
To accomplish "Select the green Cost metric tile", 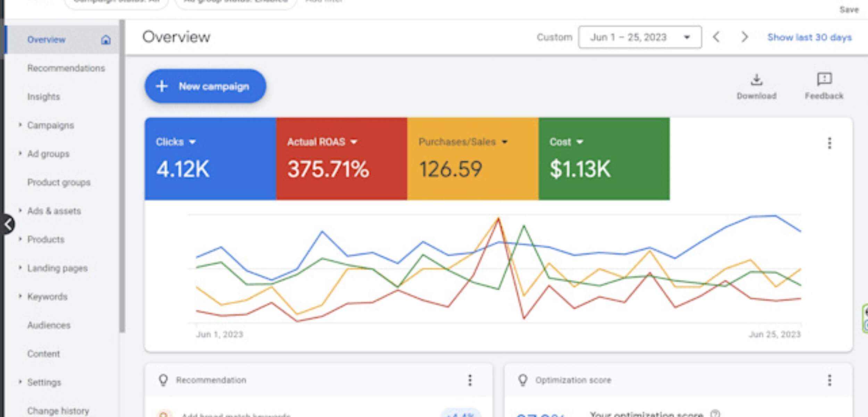I will [x=604, y=159].
